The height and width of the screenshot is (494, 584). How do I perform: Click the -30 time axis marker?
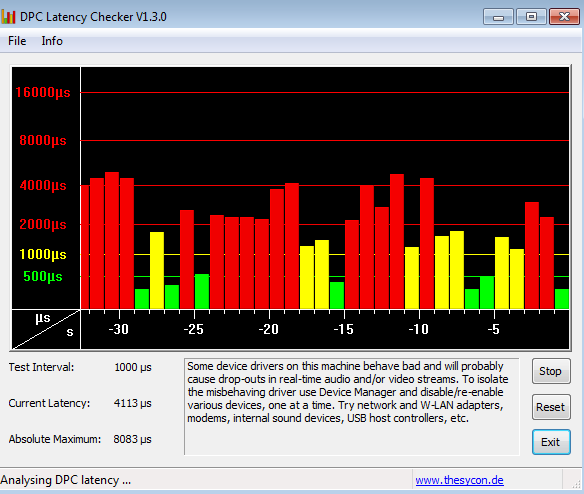(118, 329)
